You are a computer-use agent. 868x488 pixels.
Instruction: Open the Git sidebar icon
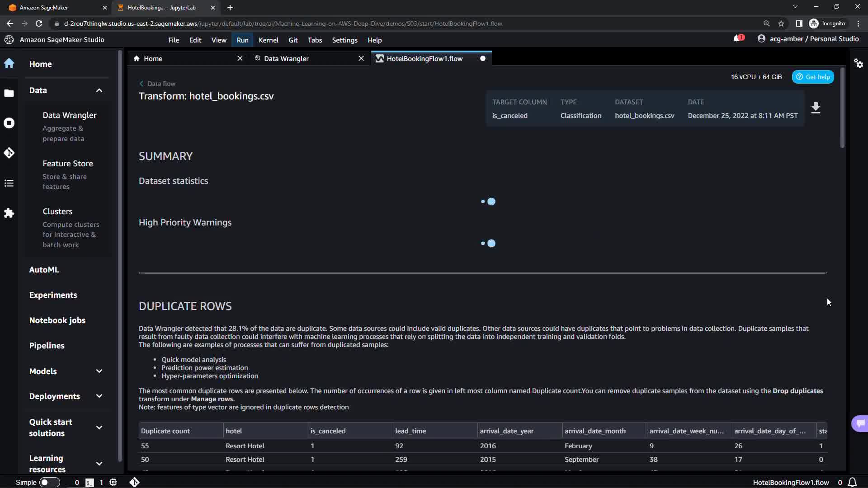pyautogui.click(x=9, y=153)
